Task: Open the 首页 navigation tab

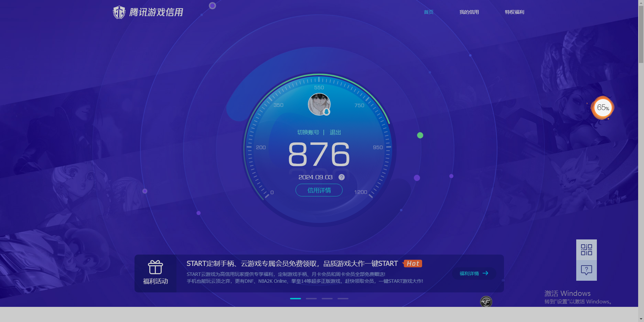Action: 429,12
